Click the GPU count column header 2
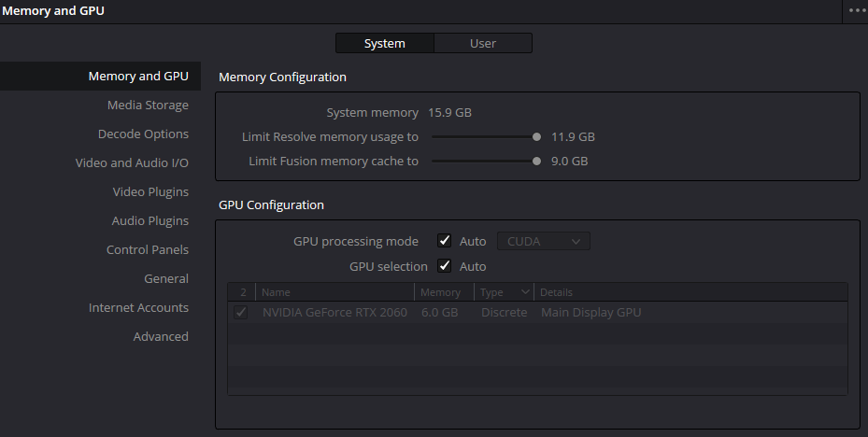Image resolution: width=868 pixels, height=437 pixels. pyautogui.click(x=243, y=292)
